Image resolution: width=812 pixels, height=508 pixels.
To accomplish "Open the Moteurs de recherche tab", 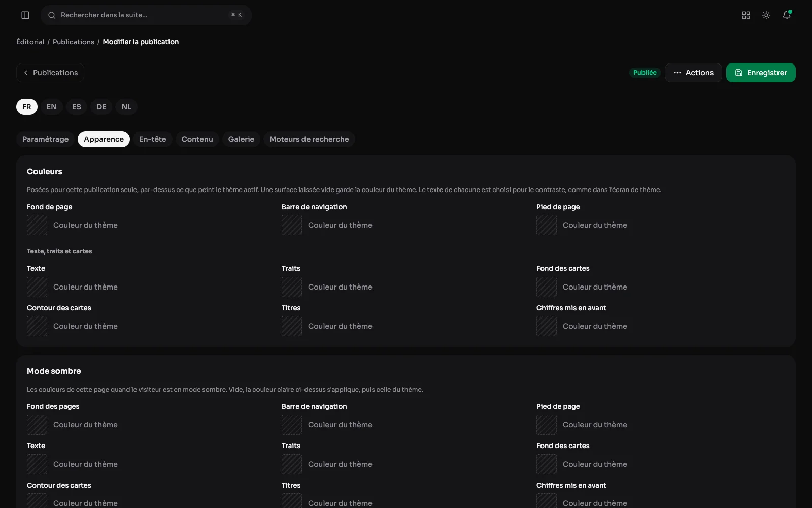I will point(309,139).
